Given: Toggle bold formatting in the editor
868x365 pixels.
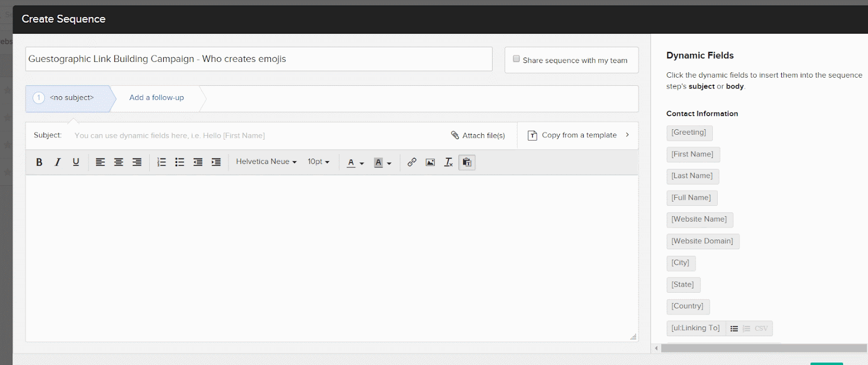Looking at the screenshot, I should click(39, 162).
